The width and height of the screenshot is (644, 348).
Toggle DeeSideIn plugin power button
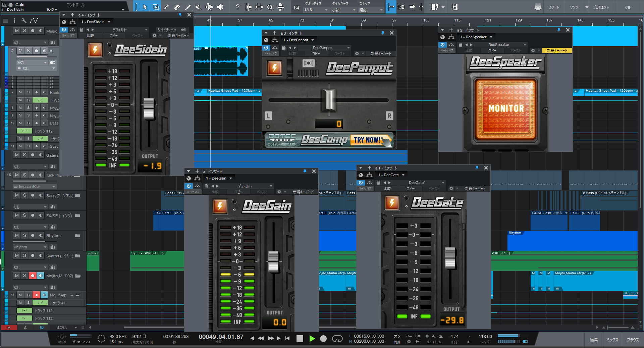(64, 30)
